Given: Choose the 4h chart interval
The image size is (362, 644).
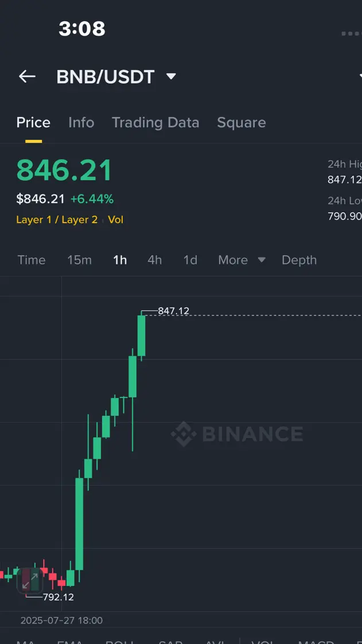Looking at the screenshot, I should pos(154,260).
